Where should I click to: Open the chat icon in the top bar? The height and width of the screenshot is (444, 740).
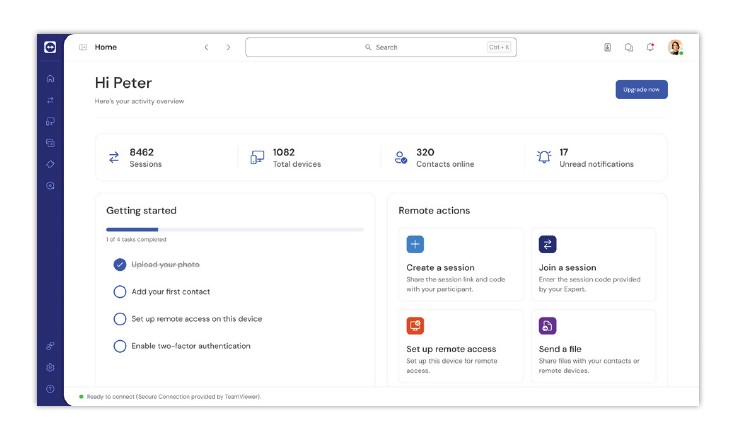tap(629, 47)
